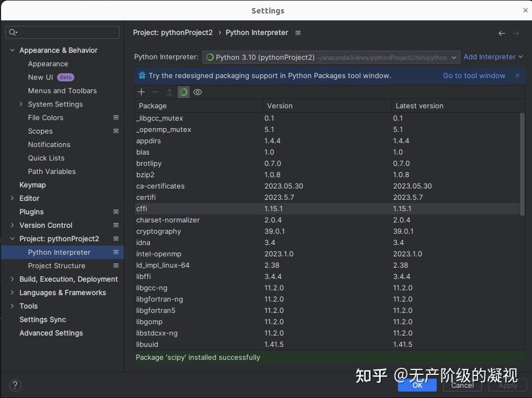
Task: Open the Add Interpreter dropdown
Action: [x=493, y=57]
